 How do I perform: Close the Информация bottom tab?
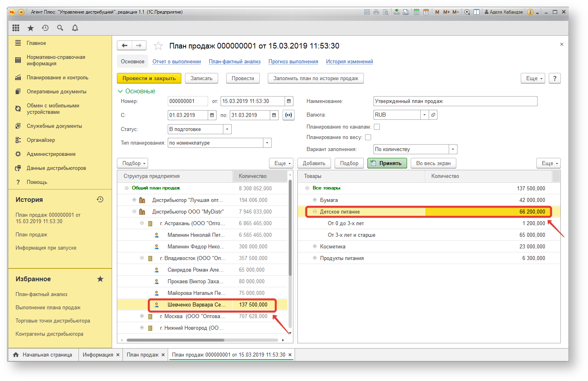tap(118, 355)
